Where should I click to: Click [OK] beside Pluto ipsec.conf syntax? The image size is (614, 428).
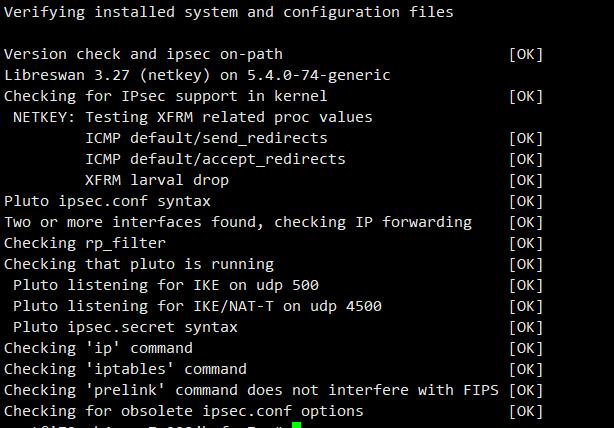526,201
